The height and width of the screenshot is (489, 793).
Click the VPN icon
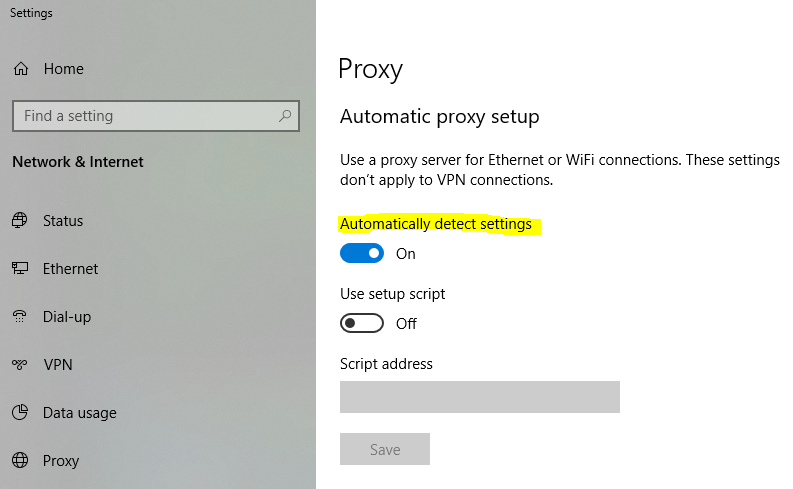click(20, 365)
